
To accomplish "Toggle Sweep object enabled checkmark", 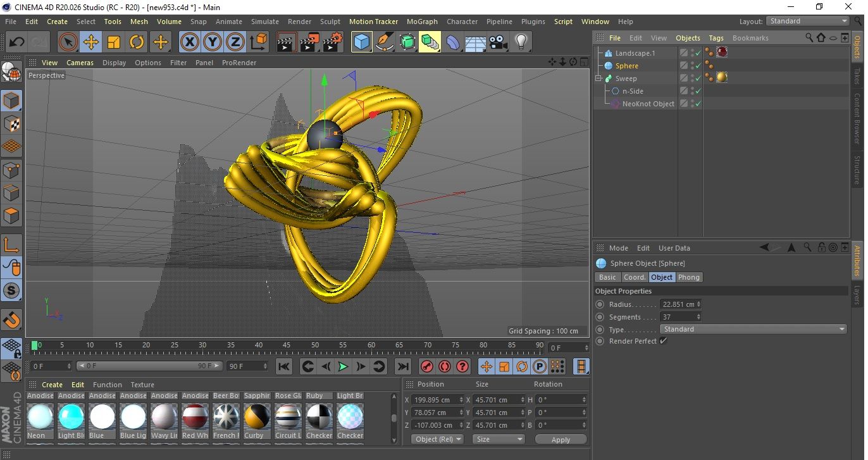I will pyautogui.click(x=698, y=78).
